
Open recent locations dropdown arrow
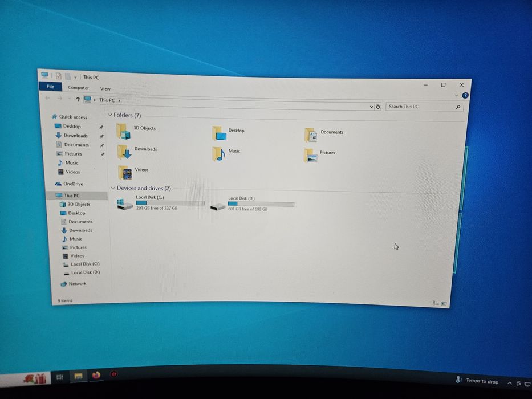(69, 99)
